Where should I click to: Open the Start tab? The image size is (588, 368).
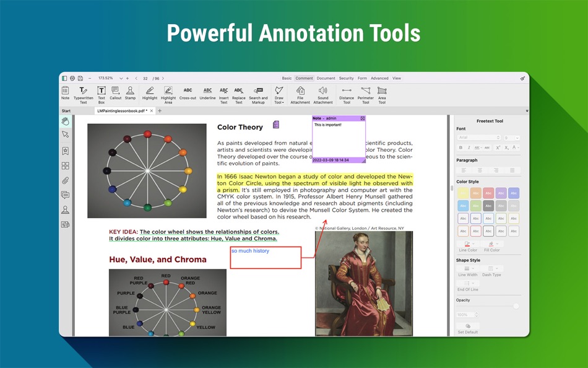pos(66,111)
